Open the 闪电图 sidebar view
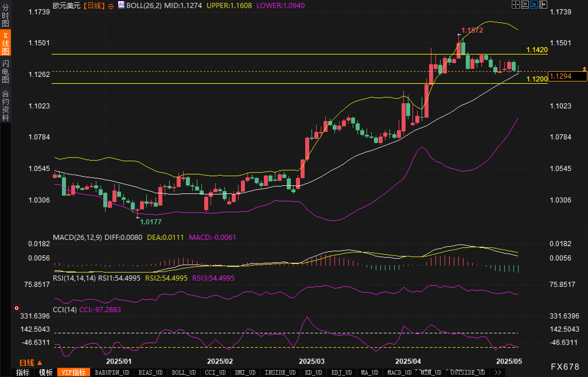Image resolution: width=588 pixels, height=377 pixels. 5,71
